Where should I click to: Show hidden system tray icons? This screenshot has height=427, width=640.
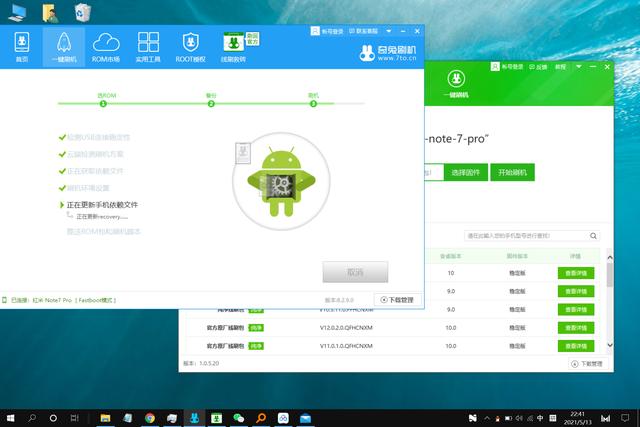(x=487, y=418)
